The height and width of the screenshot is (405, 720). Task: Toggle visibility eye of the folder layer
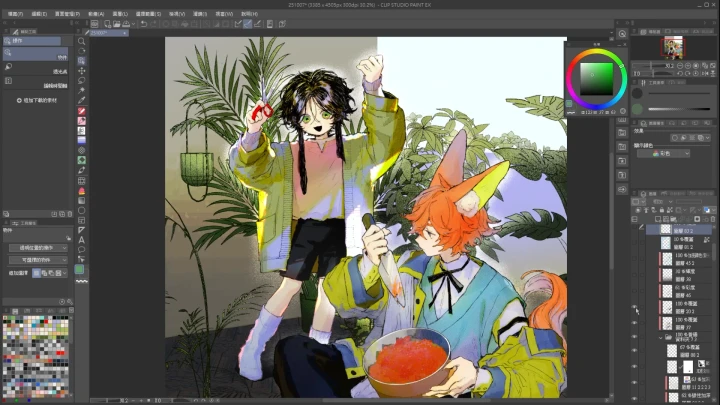(x=634, y=338)
